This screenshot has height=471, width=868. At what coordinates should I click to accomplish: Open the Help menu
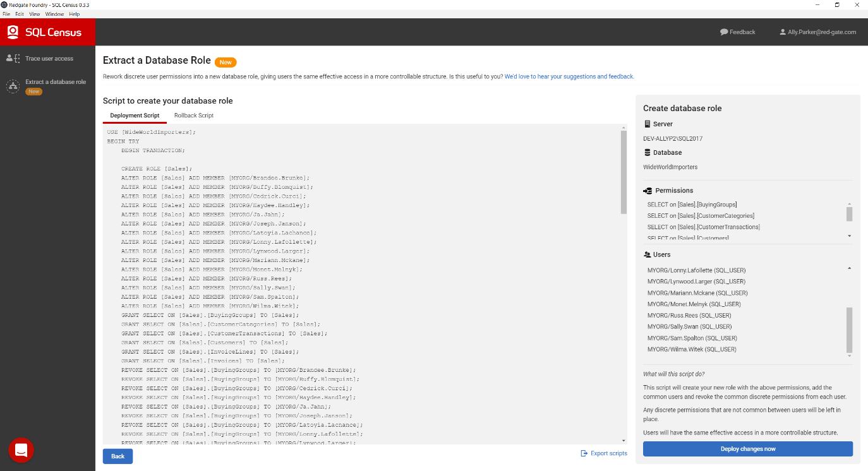75,14
